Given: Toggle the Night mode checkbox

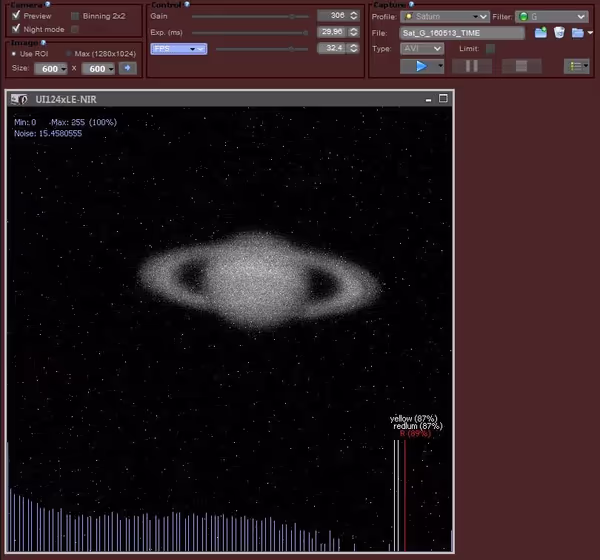Looking at the screenshot, I should 16,29.
